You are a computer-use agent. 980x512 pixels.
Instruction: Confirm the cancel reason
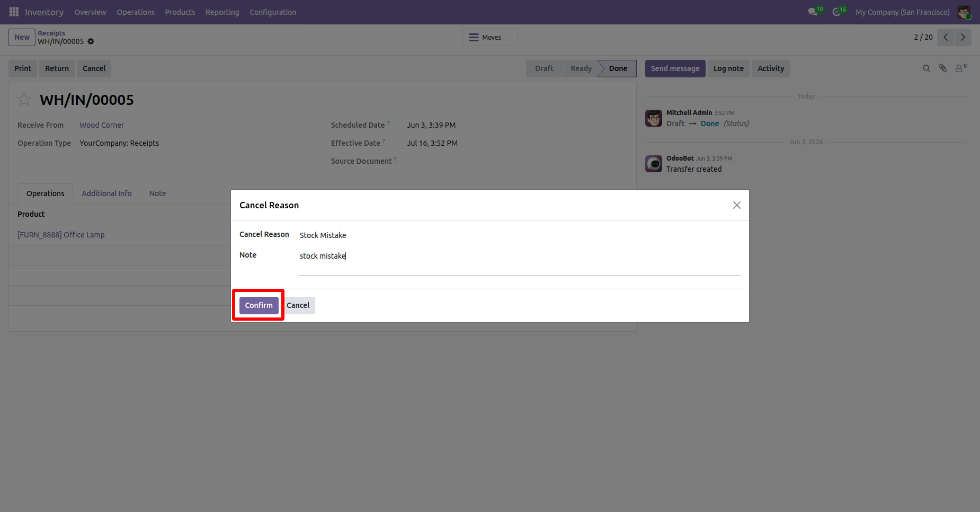[x=259, y=305]
